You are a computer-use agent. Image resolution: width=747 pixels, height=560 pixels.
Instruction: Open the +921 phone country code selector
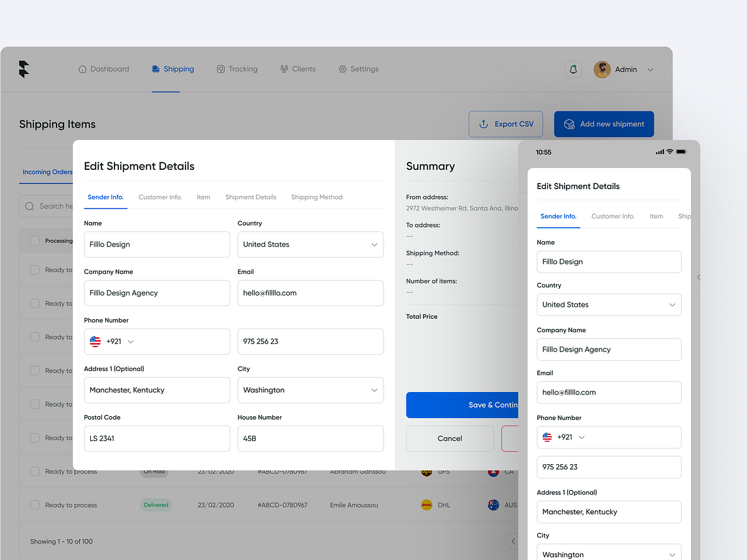click(112, 342)
